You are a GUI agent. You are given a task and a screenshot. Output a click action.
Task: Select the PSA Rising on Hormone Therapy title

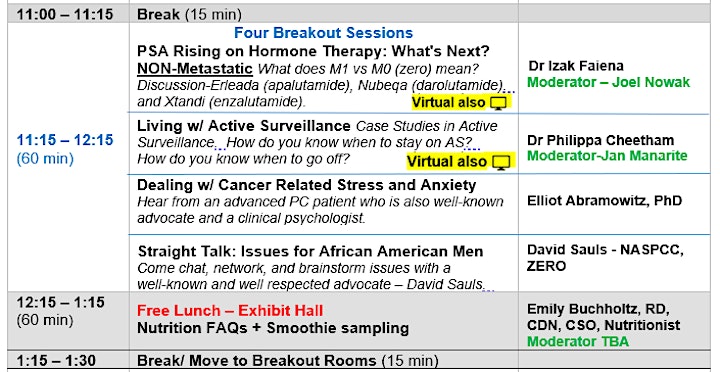313,51
